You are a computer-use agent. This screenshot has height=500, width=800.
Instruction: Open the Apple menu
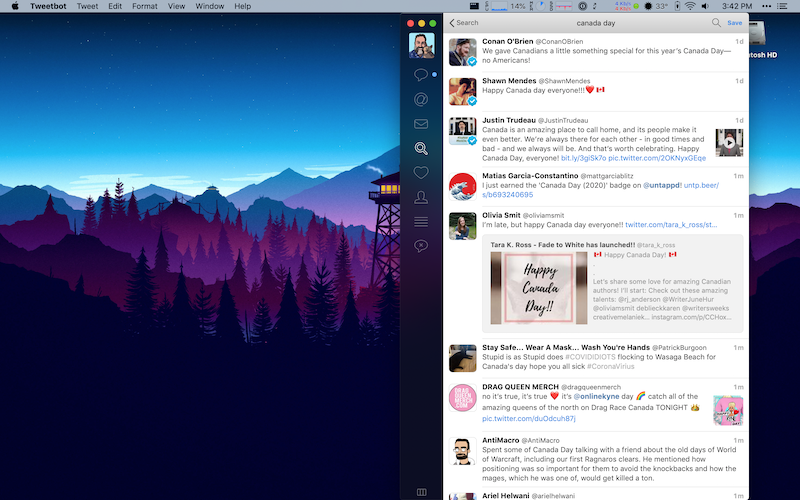click(x=15, y=6)
